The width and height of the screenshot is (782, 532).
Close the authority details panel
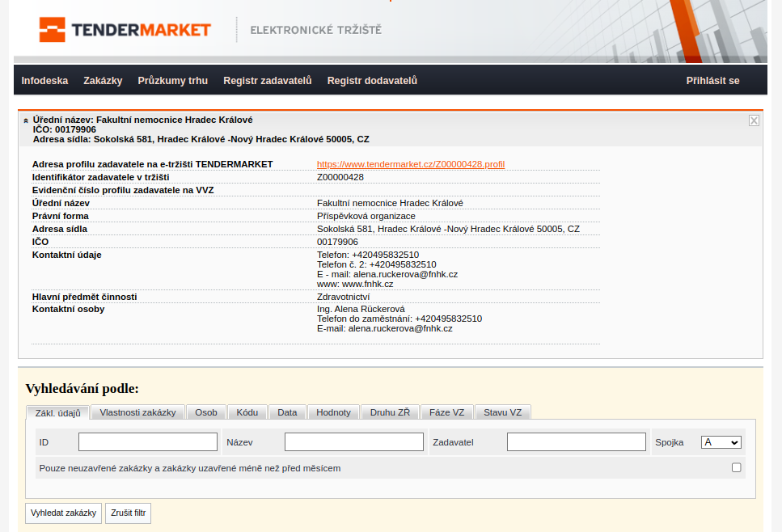click(x=754, y=120)
